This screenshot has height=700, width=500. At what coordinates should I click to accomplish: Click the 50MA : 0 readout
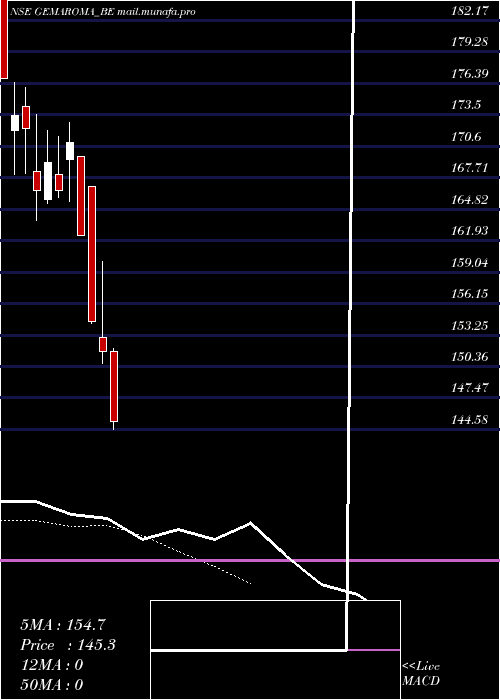pos(52,685)
